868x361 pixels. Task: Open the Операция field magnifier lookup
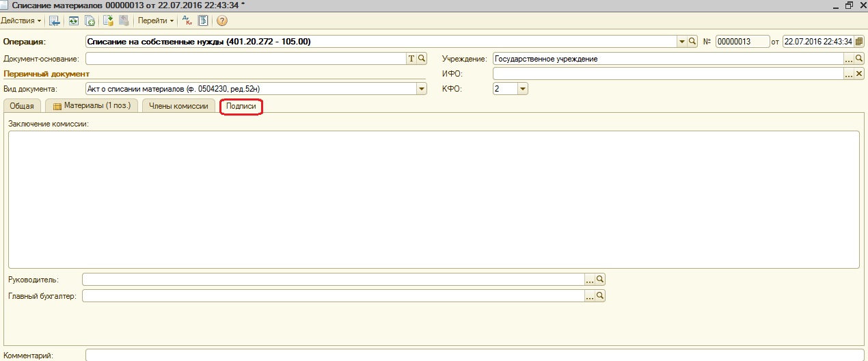click(692, 42)
